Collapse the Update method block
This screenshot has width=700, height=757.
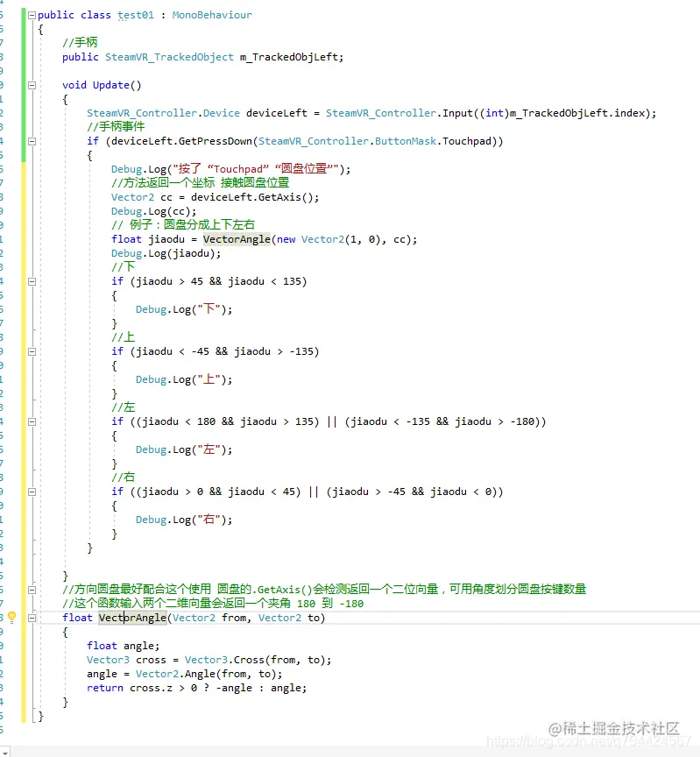[x=32, y=86]
